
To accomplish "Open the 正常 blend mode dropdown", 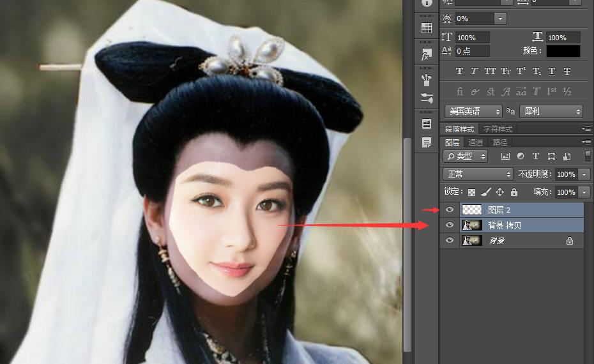I will (x=478, y=174).
